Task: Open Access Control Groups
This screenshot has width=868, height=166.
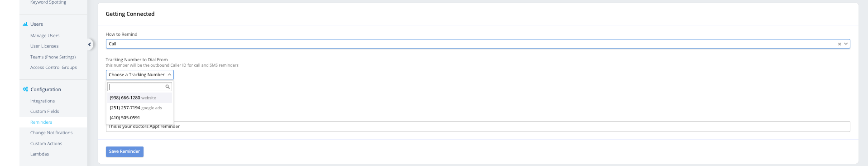Action: [53, 68]
